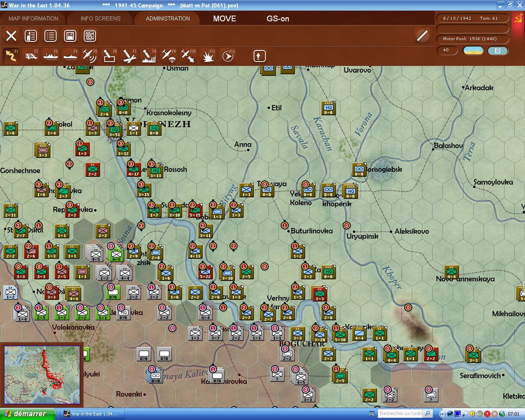Click the diagonal slash round button

[422, 36]
